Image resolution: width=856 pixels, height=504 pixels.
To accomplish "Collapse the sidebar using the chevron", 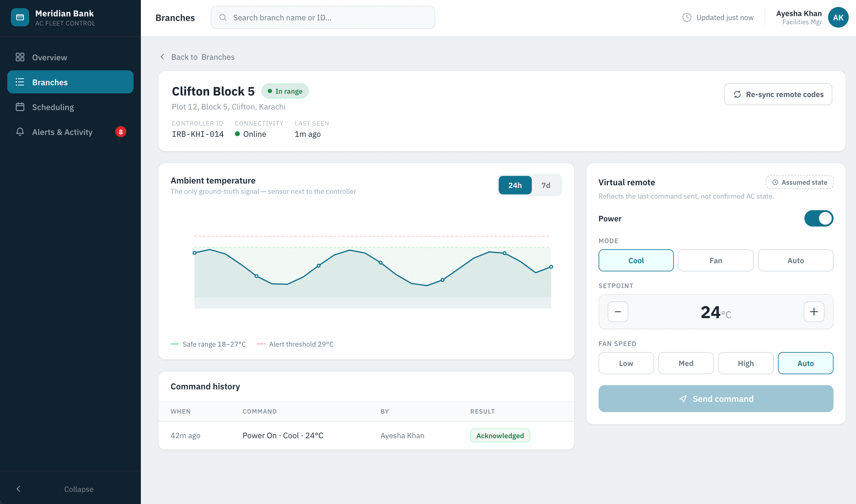I will click(18, 489).
